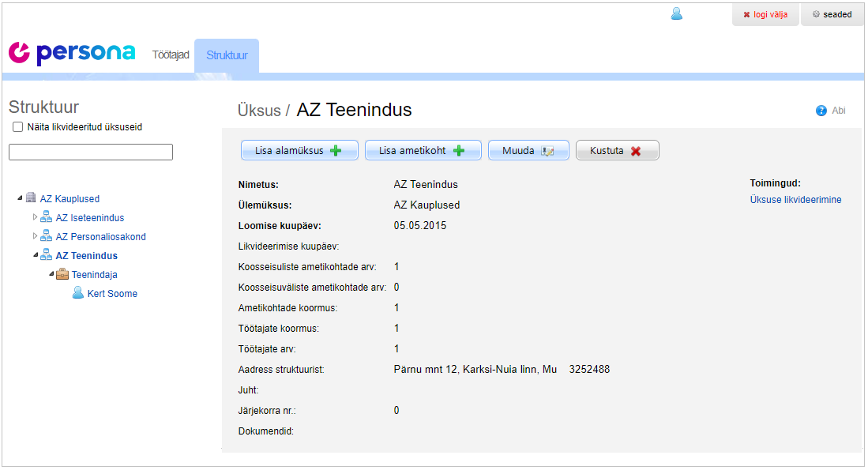The image size is (868, 474).
Task: Collapse the AZ Teenindus tree node
Action: pos(35,255)
